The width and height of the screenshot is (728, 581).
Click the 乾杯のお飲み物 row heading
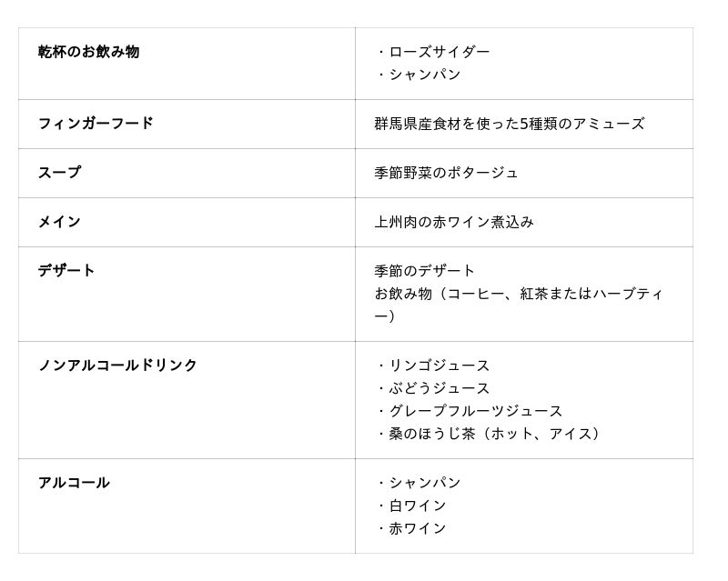[88, 52]
